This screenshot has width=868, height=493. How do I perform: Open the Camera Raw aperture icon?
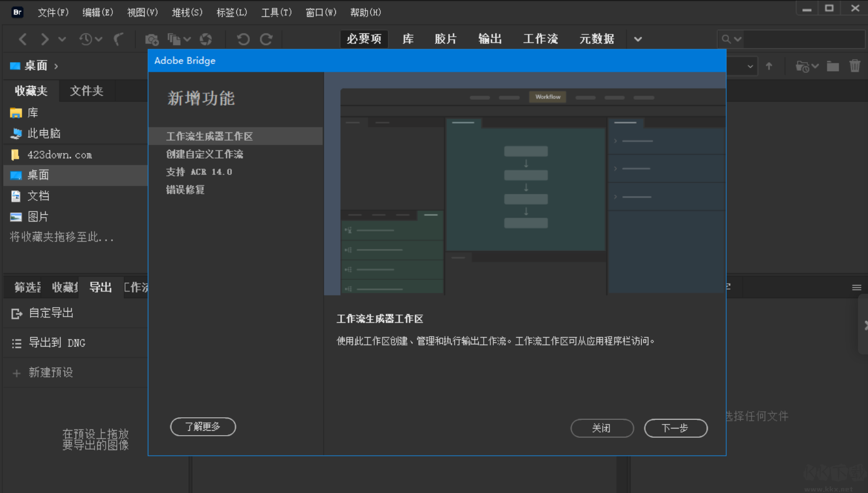tap(205, 39)
